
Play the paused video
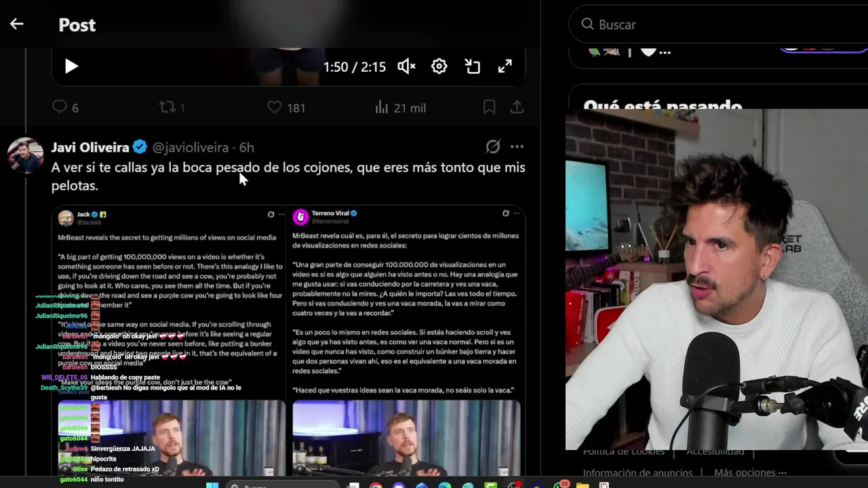pos(71,66)
